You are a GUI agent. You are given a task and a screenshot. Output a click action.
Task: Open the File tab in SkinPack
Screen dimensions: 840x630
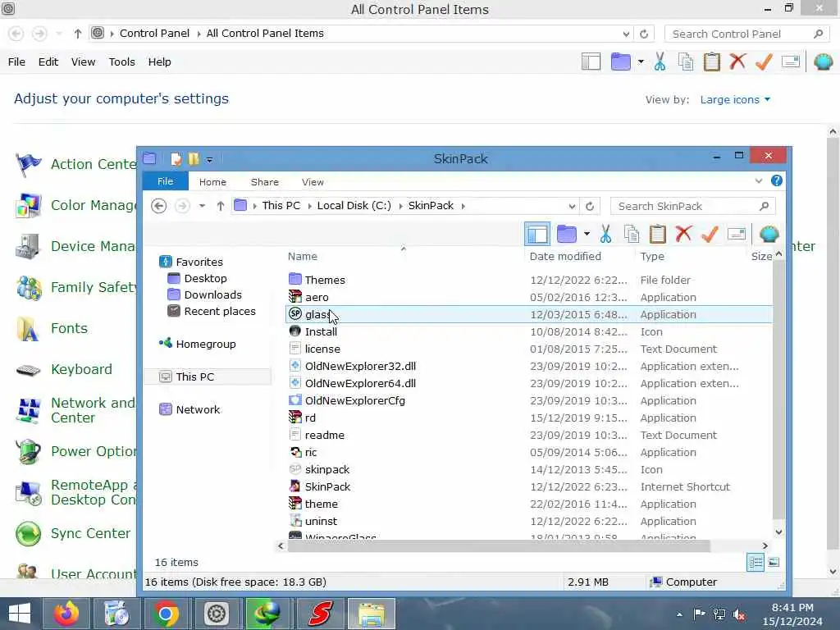point(165,181)
